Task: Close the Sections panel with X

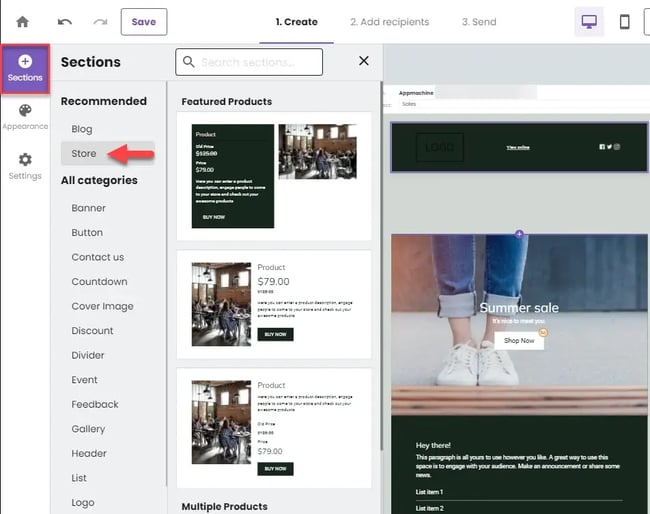Action: click(364, 62)
